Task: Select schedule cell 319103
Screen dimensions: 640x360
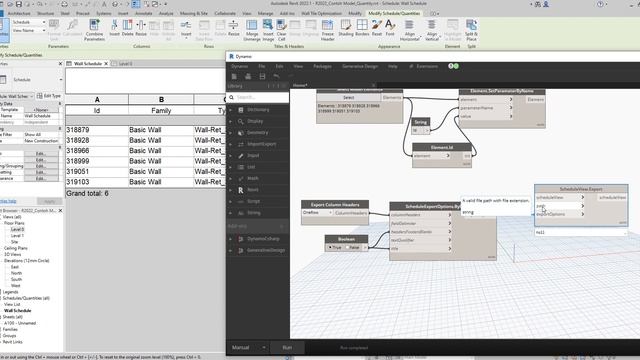Action: 97,182
